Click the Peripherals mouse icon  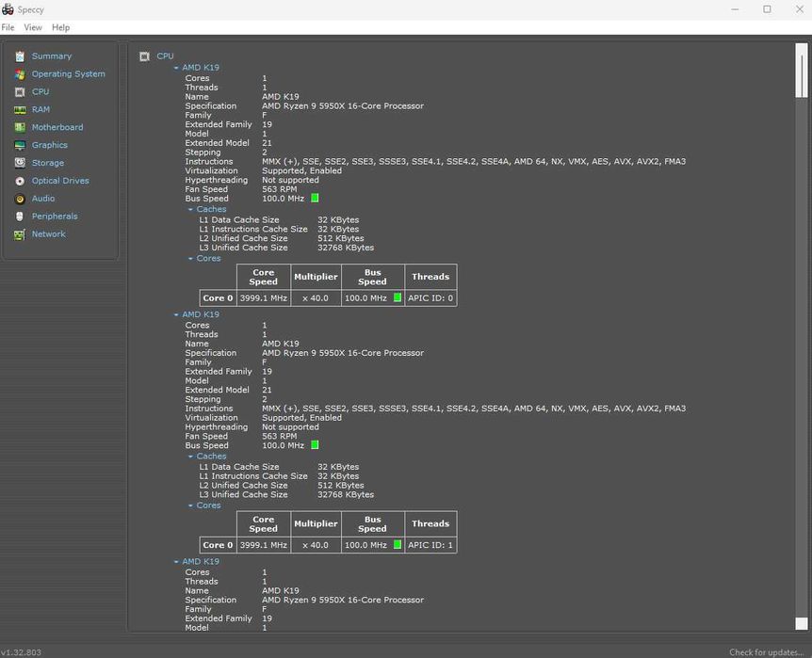20,217
